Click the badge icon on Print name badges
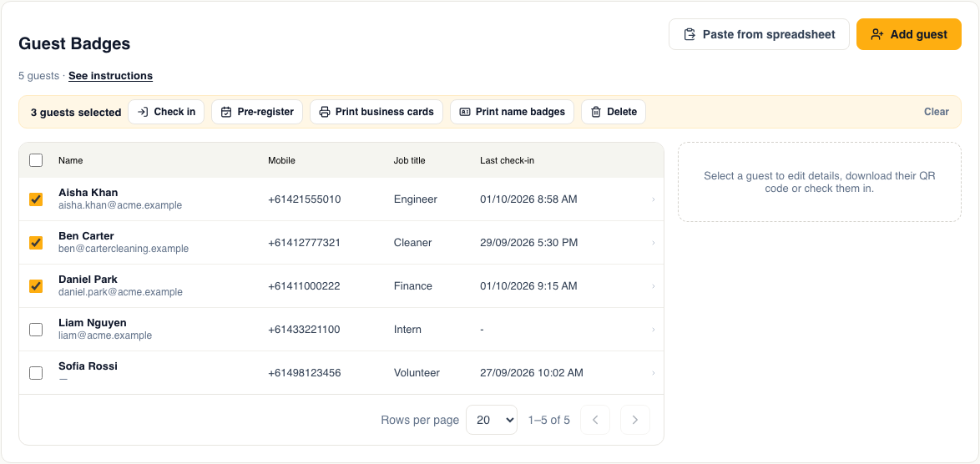Screen dimensions: 980x464 [x=464, y=112]
